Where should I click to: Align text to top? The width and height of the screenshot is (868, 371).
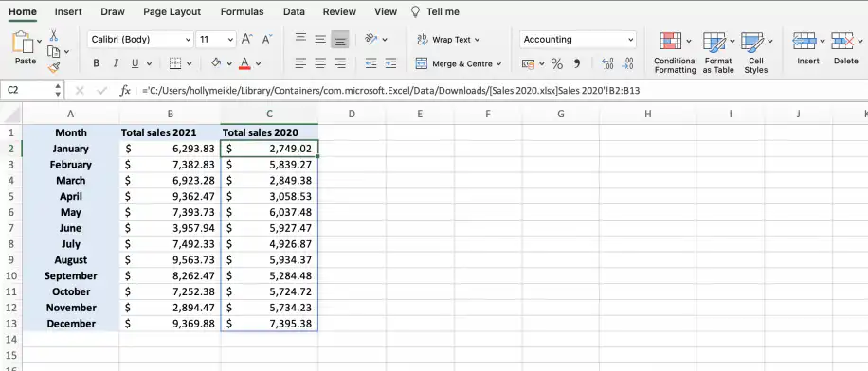click(300, 38)
